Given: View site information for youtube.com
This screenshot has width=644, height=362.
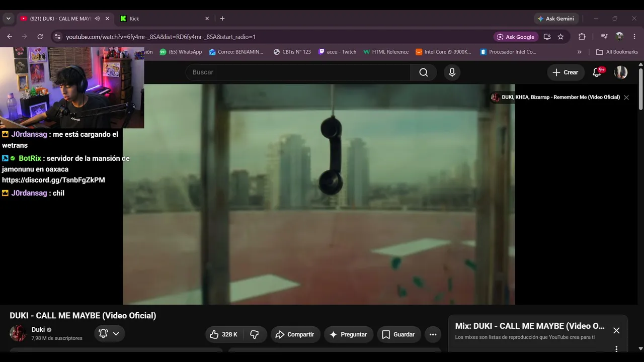Looking at the screenshot, I should click(x=57, y=37).
